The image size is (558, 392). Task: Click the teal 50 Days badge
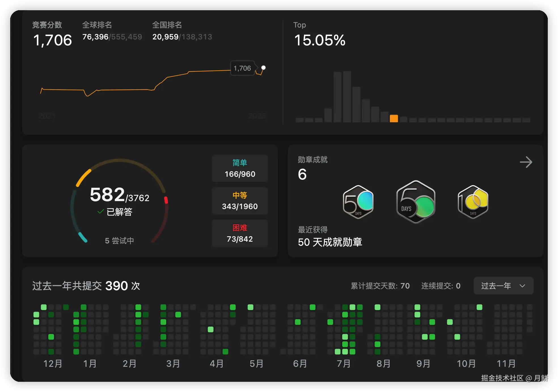click(358, 202)
